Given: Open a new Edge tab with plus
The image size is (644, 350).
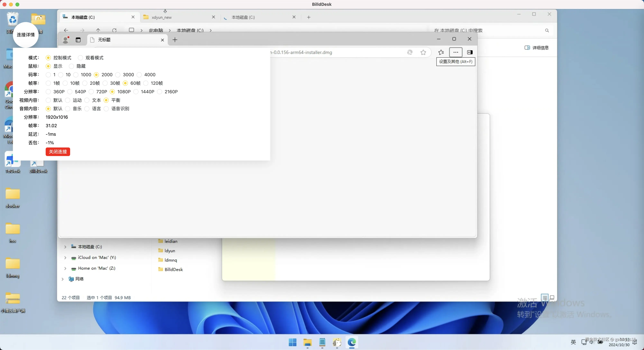Looking at the screenshot, I should pyautogui.click(x=175, y=40).
